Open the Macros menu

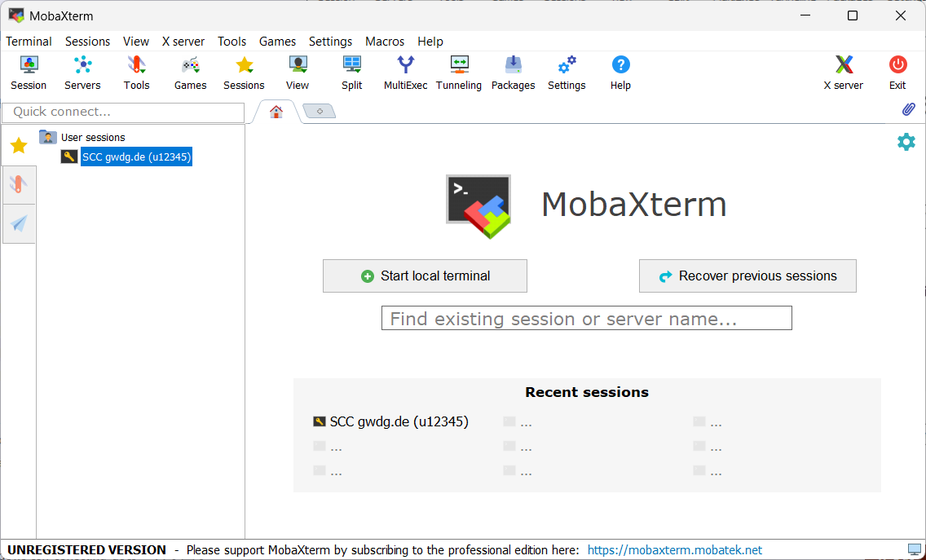385,42
